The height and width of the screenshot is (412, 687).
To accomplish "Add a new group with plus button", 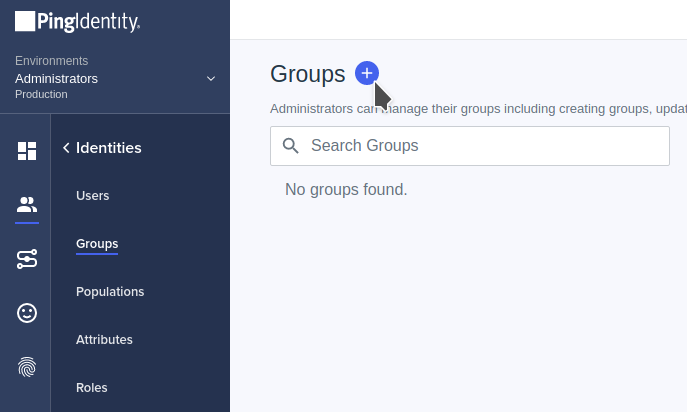I will click(367, 73).
